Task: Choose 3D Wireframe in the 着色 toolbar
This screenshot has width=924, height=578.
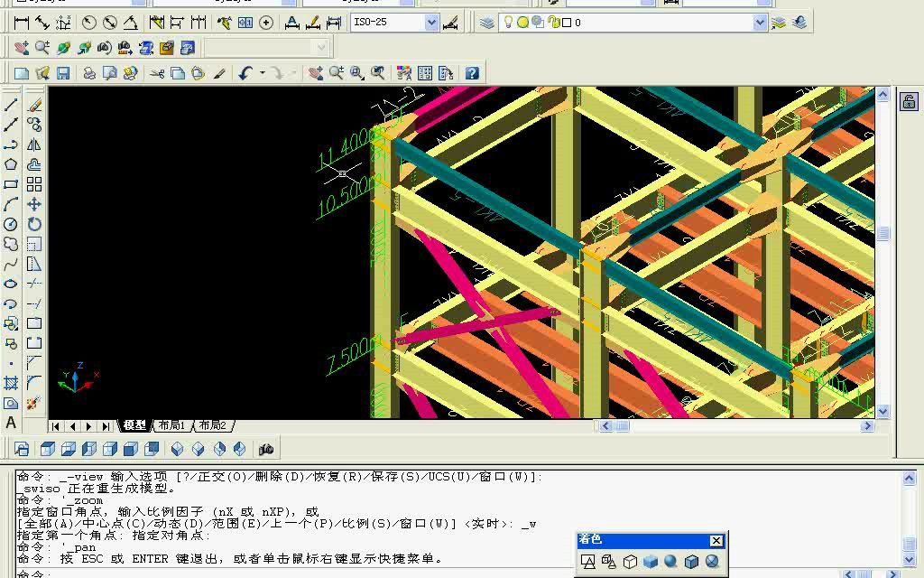Action: pos(610,561)
